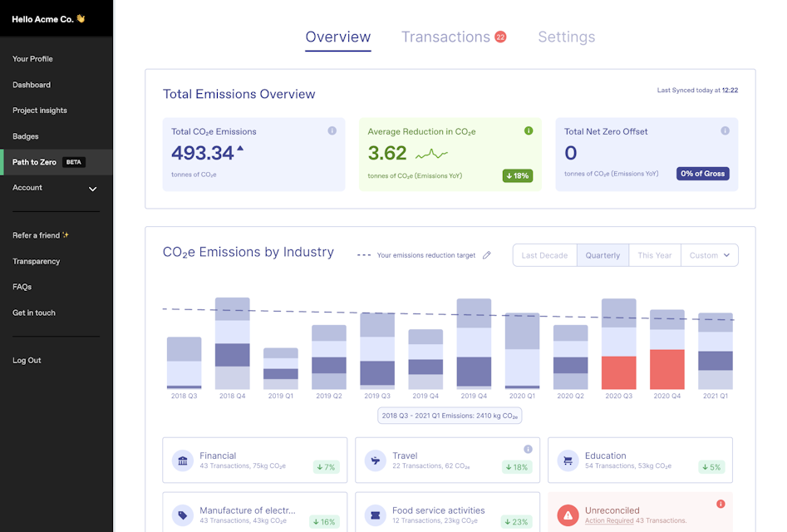The image size is (787, 532).
Task: Click the Action Required link
Action: point(607,521)
